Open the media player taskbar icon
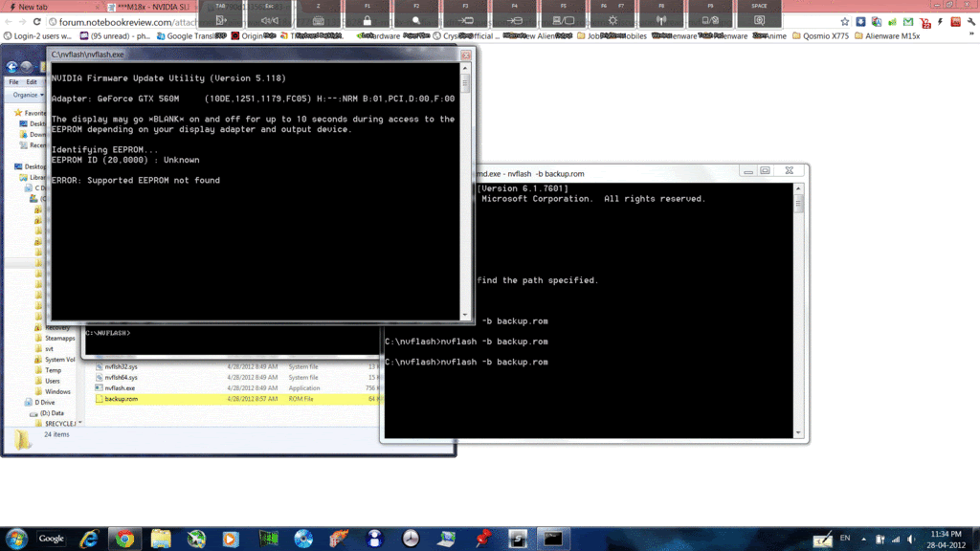 coord(231,539)
